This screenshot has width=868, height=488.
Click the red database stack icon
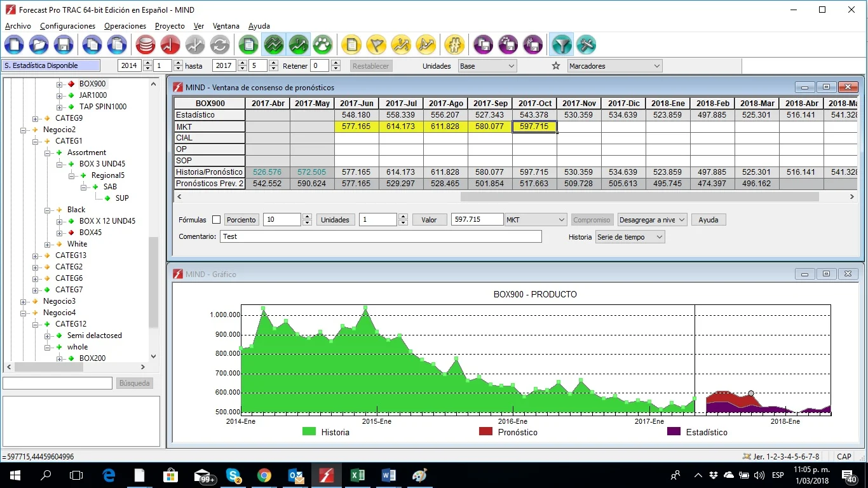[146, 45]
